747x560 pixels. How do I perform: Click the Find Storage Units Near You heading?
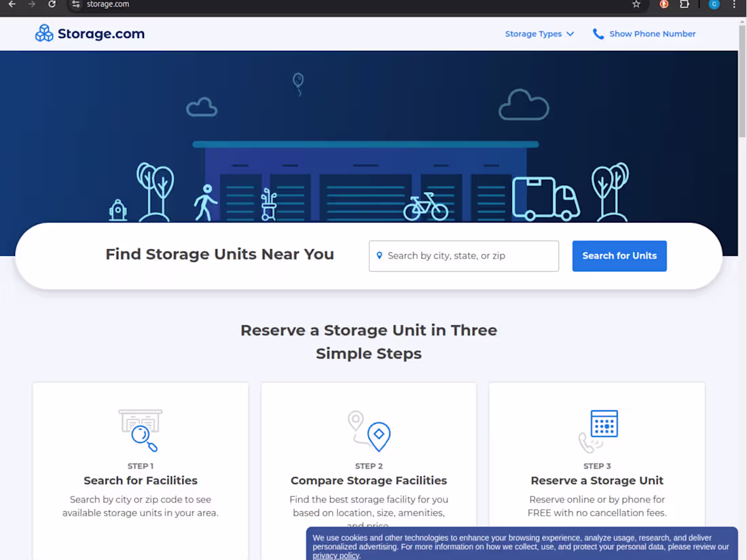coord(219,255)
